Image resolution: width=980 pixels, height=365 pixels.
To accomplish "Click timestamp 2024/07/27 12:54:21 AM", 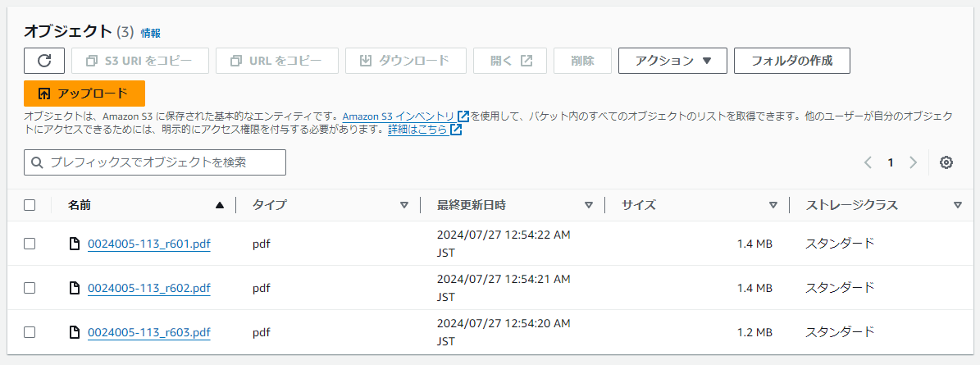I will (504, 280).
